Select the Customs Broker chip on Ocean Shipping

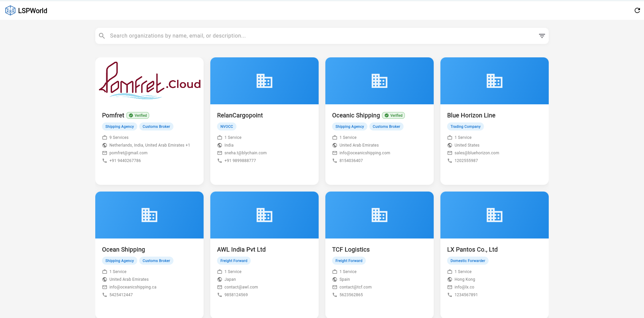(156, 261)
